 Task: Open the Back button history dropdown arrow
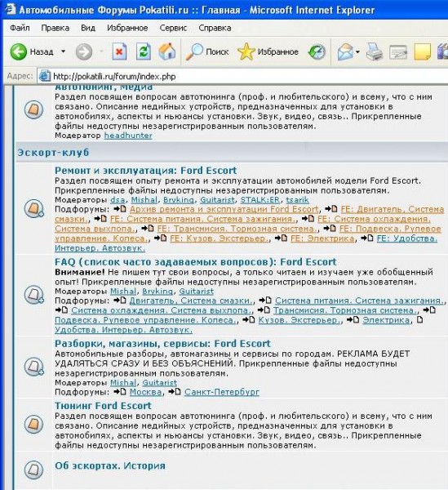tap(64, 51)
